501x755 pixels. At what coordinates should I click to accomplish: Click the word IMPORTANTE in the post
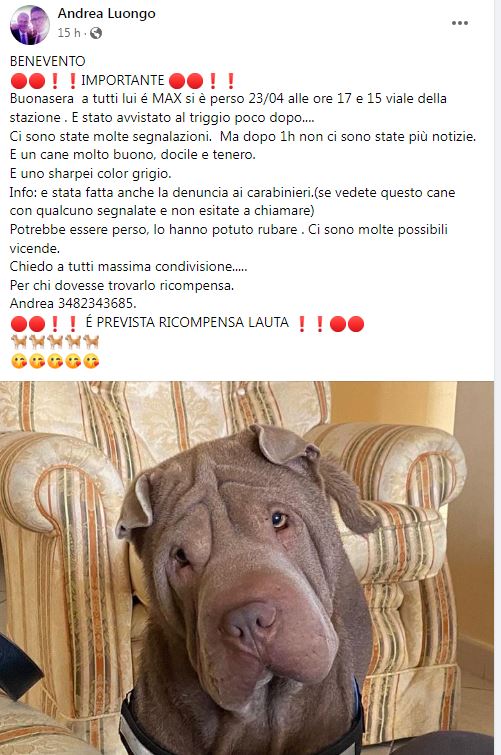point(122,80)
